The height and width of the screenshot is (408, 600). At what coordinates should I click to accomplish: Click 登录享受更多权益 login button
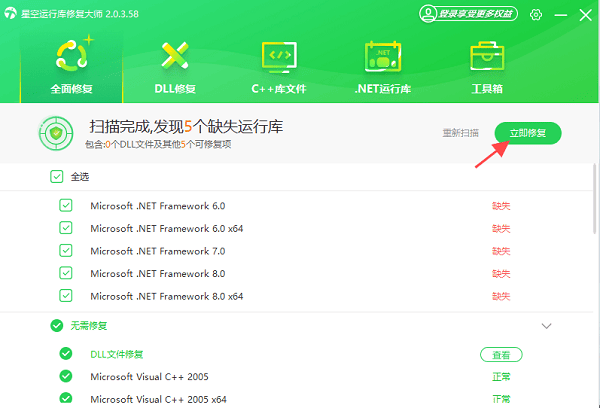click(x=468, y=15)
